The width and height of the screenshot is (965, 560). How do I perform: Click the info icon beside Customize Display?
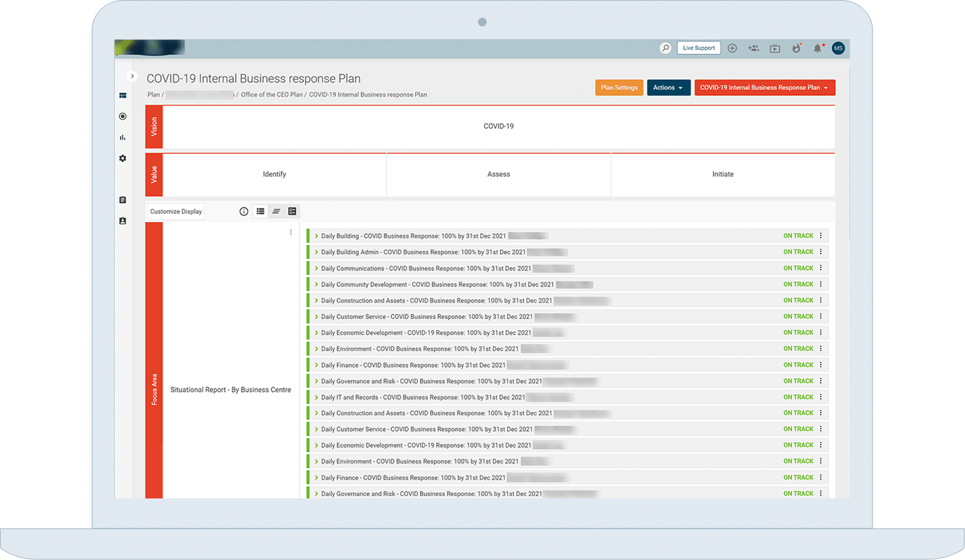pyautogui.click(x=244, y=212)
